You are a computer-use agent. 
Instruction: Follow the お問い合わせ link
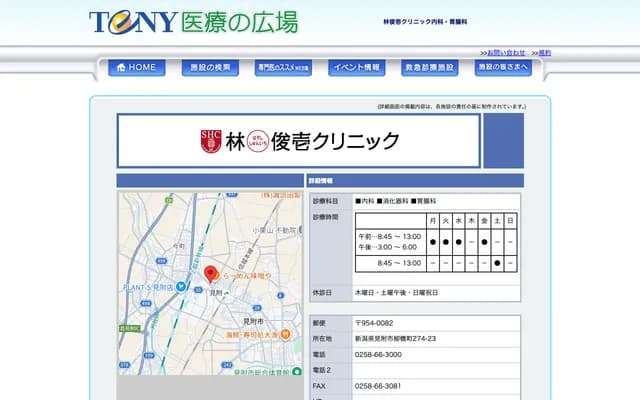(x=506, y=53)
